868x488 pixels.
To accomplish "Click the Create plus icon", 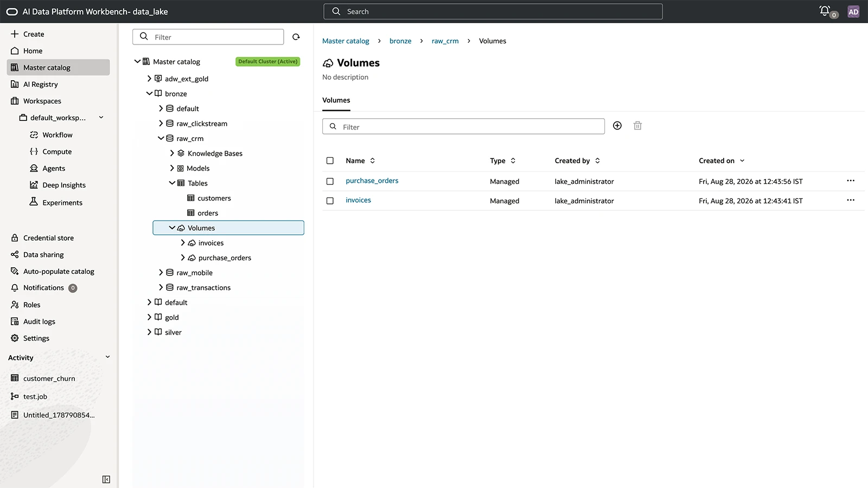I will coord(15,34).
